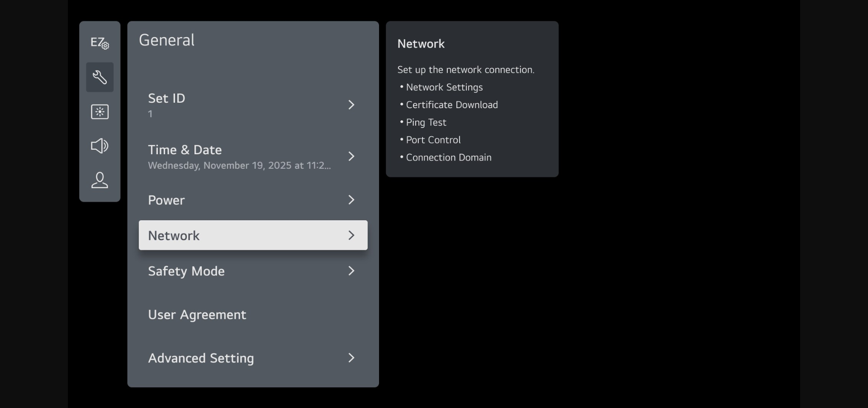Viewport: 868px width, 408px height.
Task: Open the Safety Mode menu entry
Action: 186,271
